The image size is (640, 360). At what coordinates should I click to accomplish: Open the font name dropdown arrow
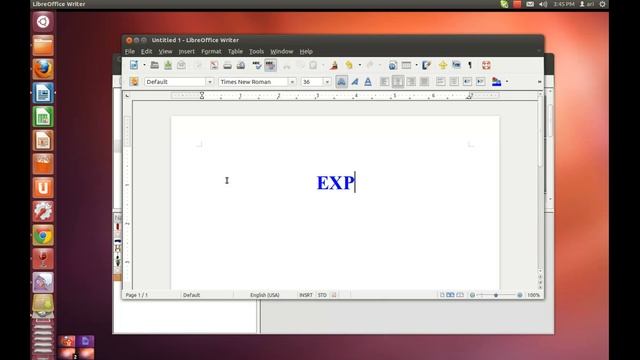[292, 82]
